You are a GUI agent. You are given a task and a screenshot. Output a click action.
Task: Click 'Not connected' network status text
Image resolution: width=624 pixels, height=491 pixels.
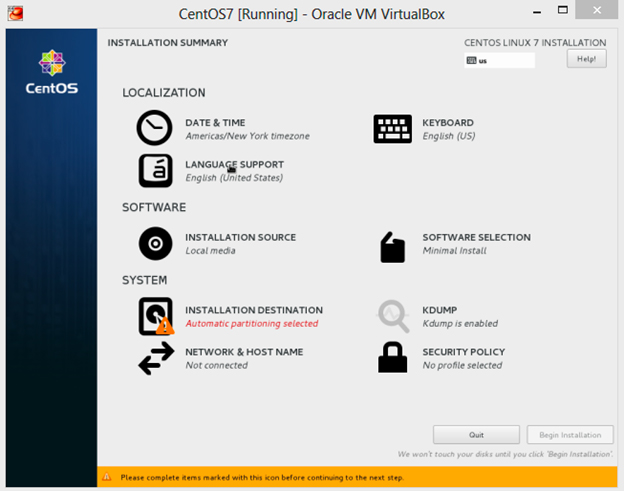click(216, 365)
